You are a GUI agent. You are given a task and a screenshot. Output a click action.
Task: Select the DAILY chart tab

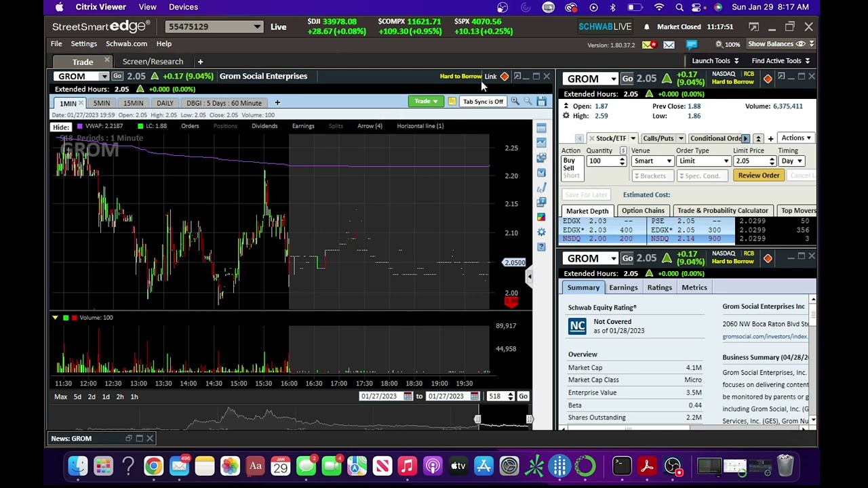point(165,103)
